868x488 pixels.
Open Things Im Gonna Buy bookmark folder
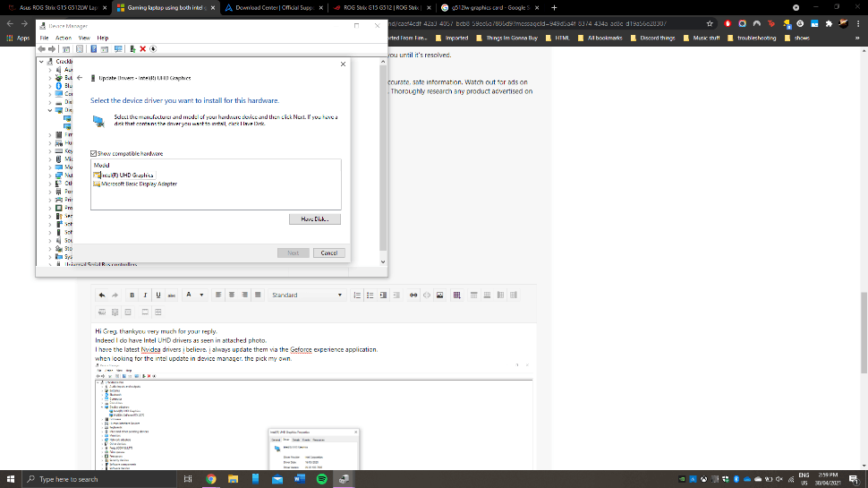(x=506, y=39)
